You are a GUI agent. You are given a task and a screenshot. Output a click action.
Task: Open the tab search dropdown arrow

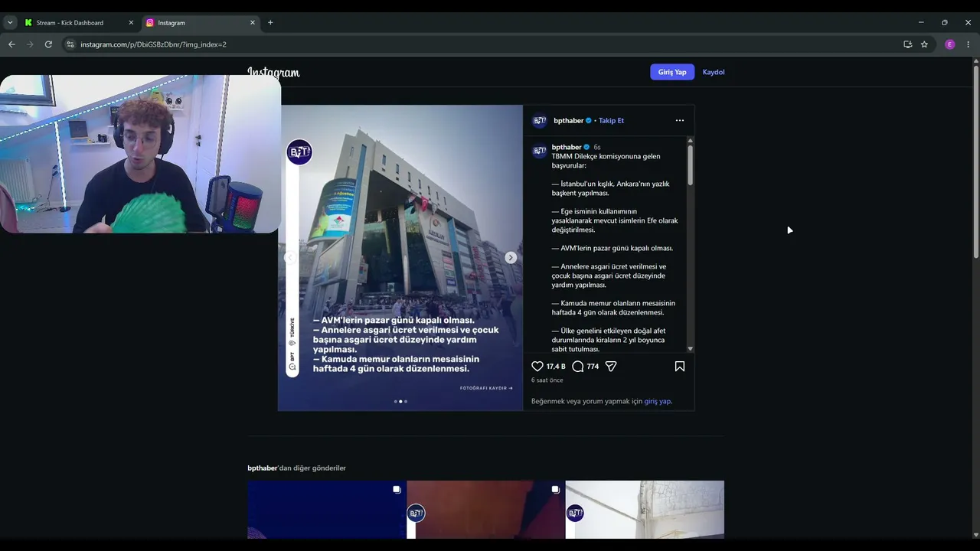10,23
